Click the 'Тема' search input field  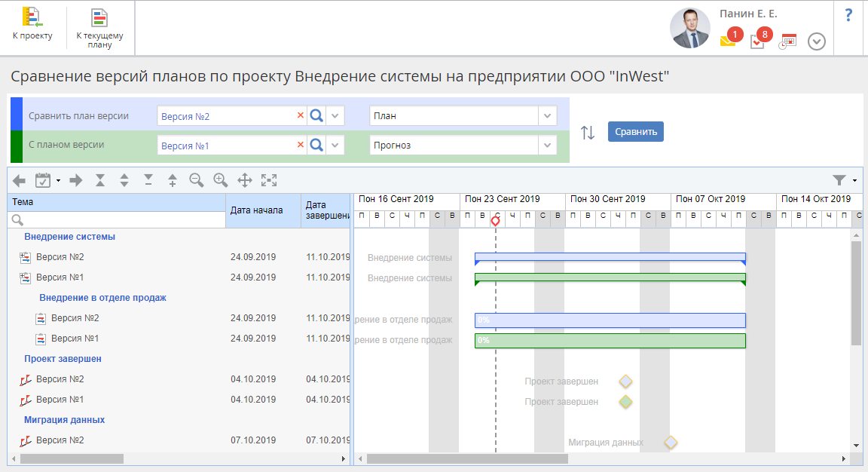(121, 220)
